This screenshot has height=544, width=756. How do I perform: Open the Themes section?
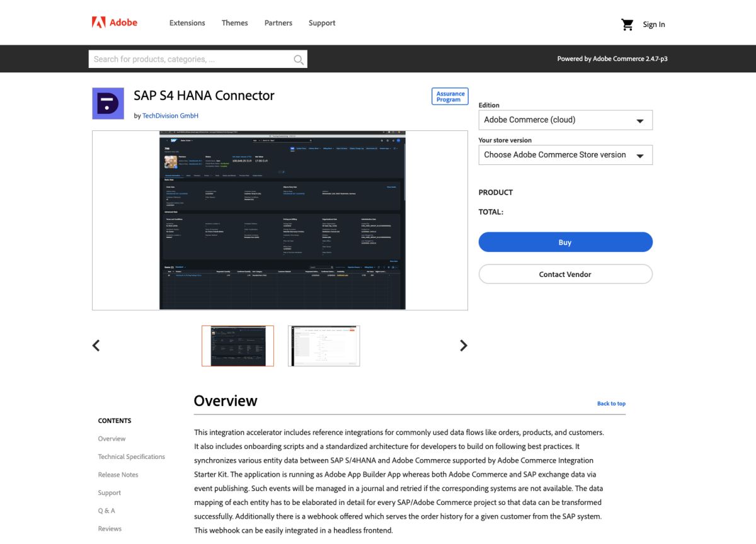(234, 23)
